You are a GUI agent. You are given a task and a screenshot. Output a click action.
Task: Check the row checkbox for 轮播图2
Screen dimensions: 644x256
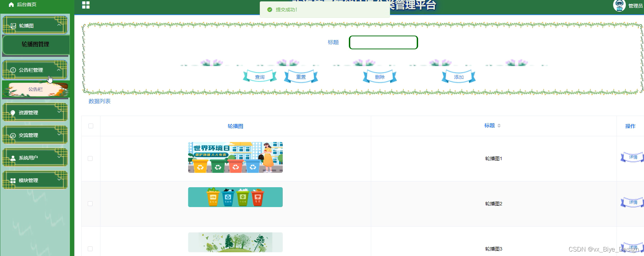tap(90, 204)
